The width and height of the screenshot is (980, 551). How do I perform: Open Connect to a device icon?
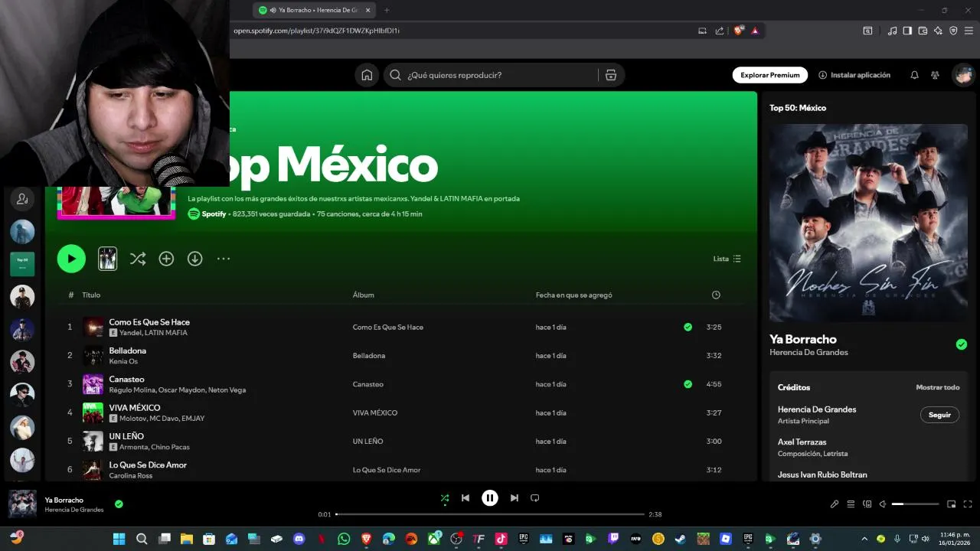coord(867,504)
